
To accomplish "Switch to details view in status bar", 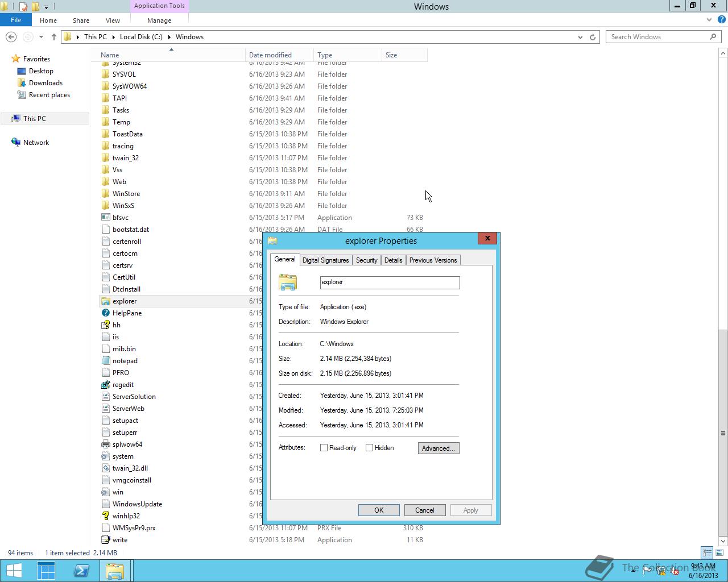I will click(x=707, y=552).
